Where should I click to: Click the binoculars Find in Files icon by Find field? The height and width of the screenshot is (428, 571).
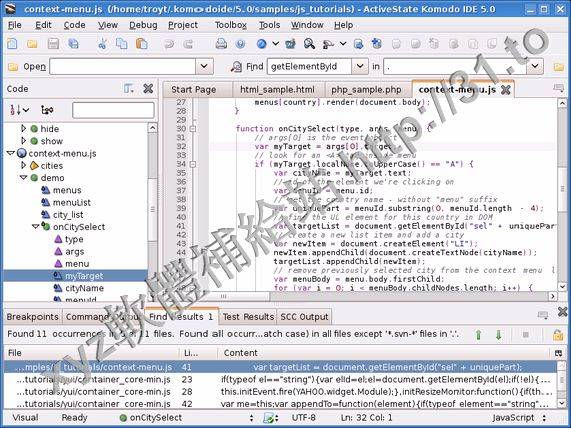pyautogui.click(x=236, y=67)
